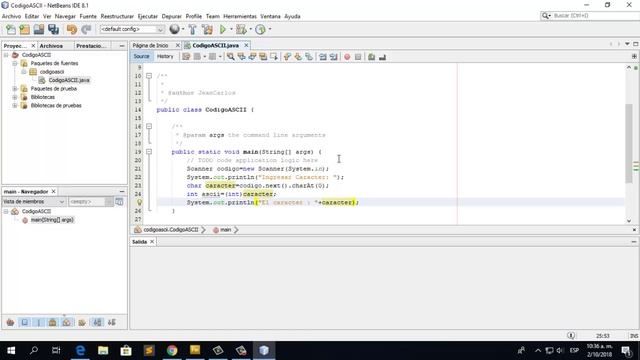Click the Undo arrow icon
Viewport: 640px width, 360px height.
[x=72, y=29]
